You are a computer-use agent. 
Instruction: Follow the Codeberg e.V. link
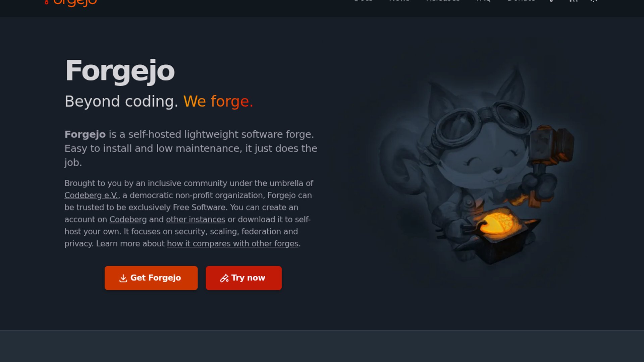[91, 195]
